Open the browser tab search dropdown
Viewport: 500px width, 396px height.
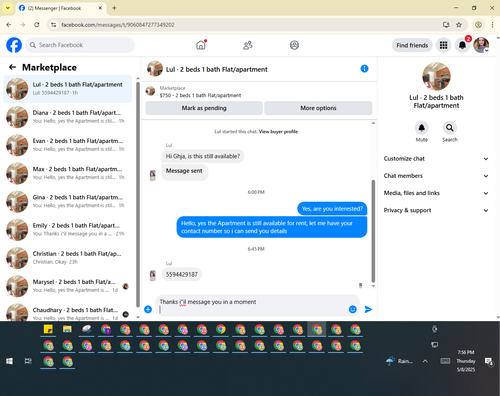[x=8, y=8]
